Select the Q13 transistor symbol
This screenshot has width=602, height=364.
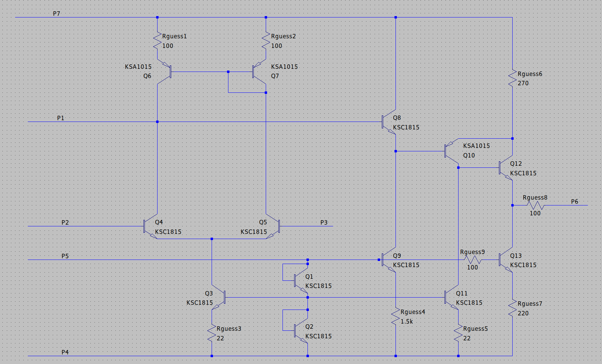tap(506, 260)
